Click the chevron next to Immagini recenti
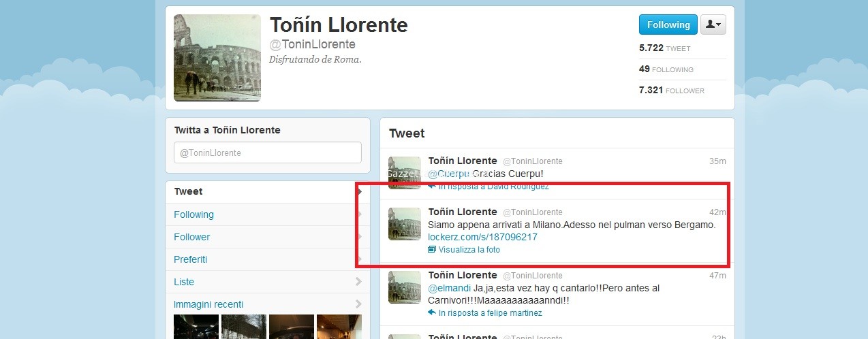The image size is (868, 339). pos(359,304)
